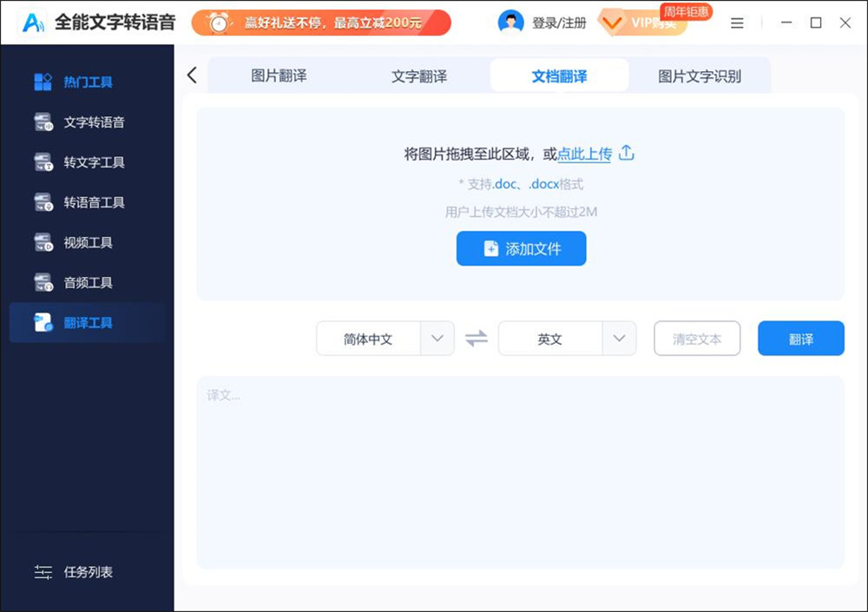Click the 清空文本 clear button
The height and width of the screenshot is (612, 868).
(x=697, y=339)
